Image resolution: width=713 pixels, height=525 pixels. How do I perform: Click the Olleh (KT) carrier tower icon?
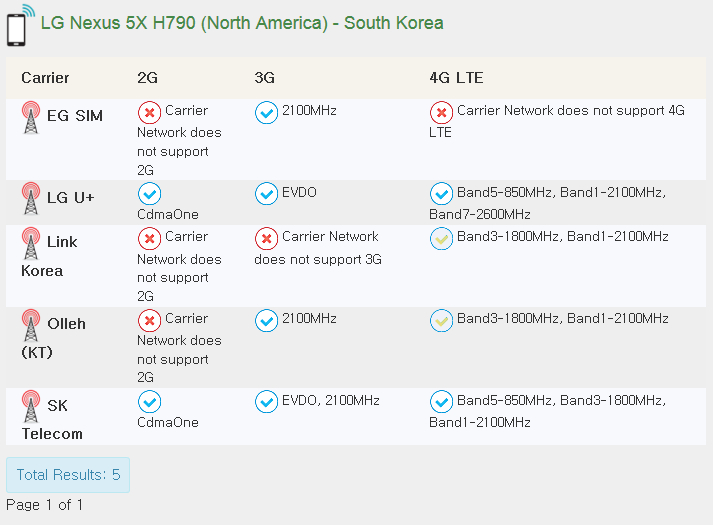(31, 326)
